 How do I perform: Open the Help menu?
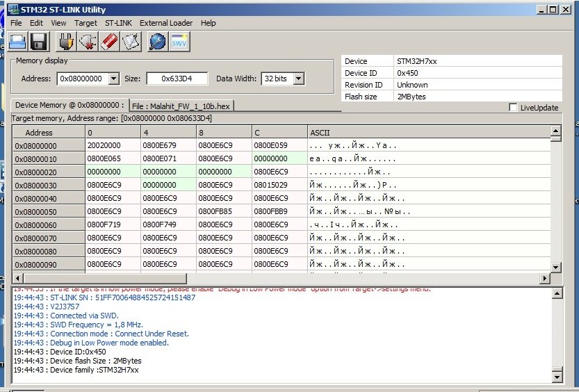(209, 23)
